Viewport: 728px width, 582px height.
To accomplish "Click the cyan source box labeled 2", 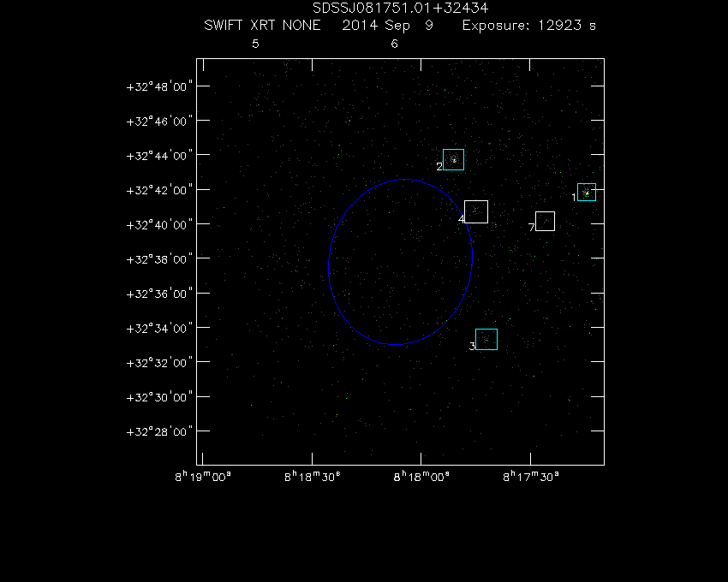I will pos(453,160).
